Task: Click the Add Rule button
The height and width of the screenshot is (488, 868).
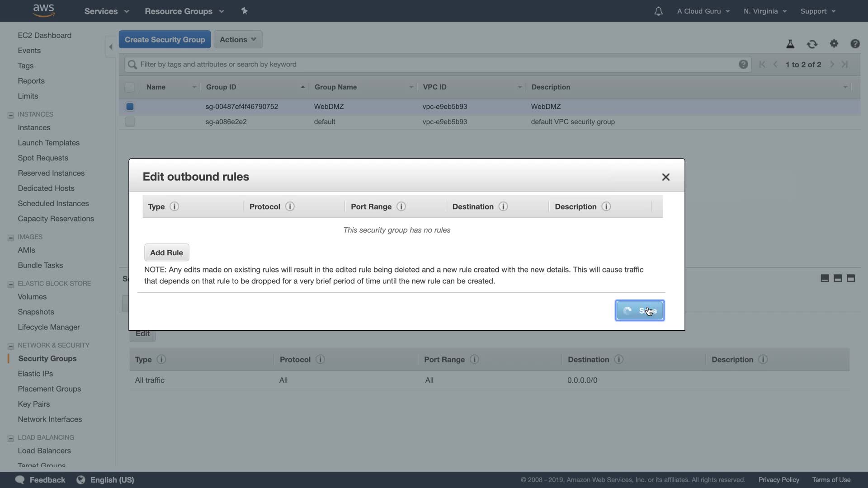Action: [x=166, y=253]
